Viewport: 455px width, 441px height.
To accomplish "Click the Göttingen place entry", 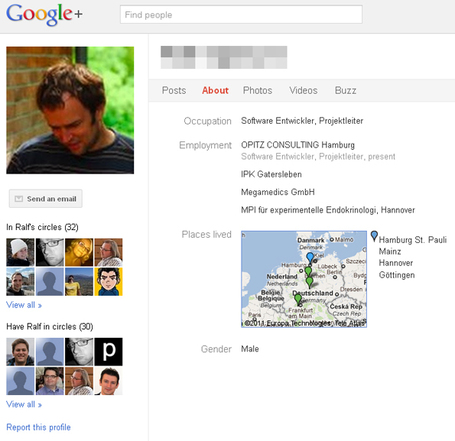I will tap(397, 275).
